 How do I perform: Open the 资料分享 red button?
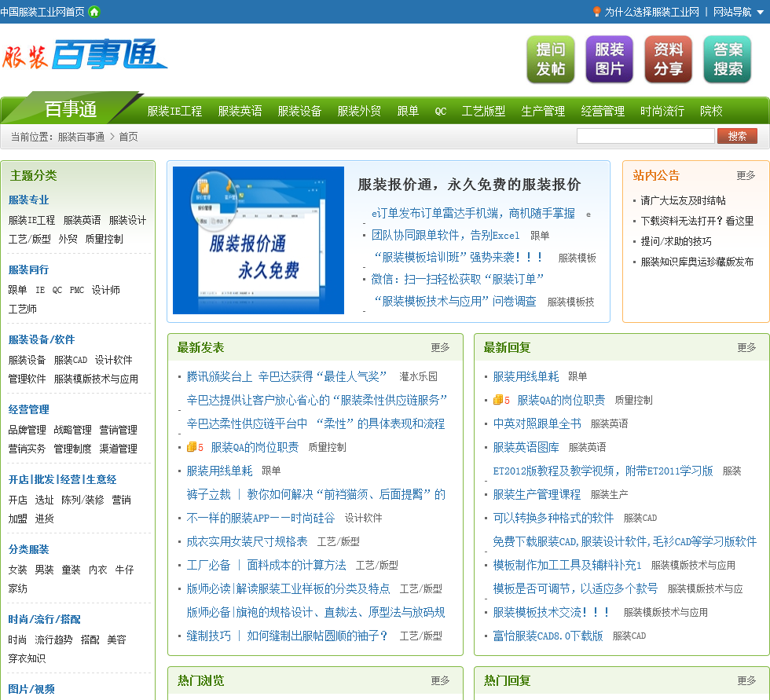click(669, 59)
